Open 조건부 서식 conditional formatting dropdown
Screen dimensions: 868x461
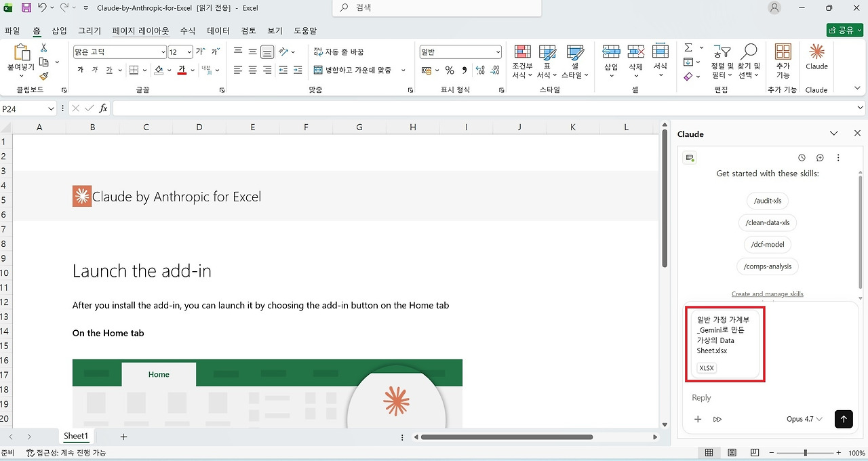click(523, 62)
